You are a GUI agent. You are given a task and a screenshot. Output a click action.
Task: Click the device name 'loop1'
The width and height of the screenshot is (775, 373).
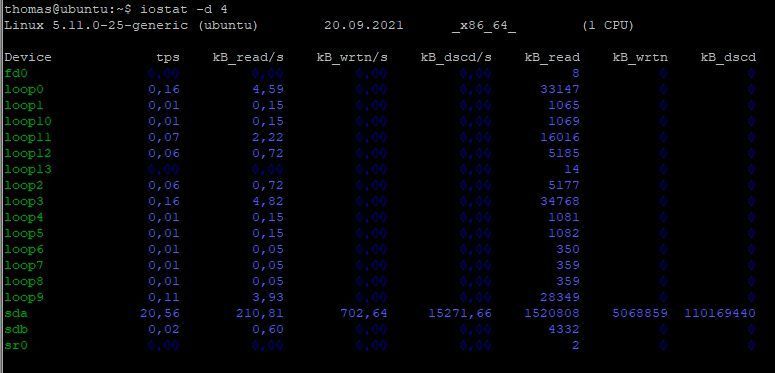pos(24,105)
